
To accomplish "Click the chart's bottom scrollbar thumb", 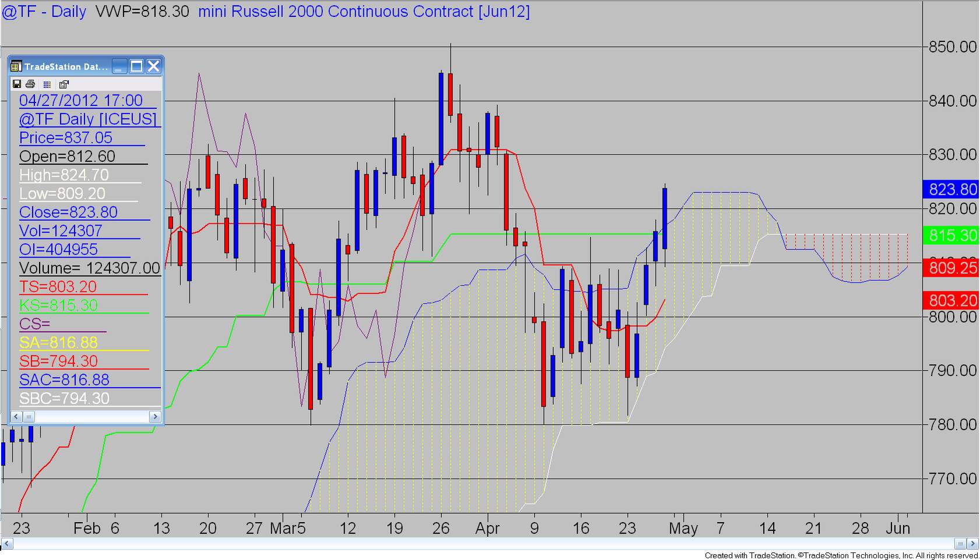I will (x=961, y=544).
